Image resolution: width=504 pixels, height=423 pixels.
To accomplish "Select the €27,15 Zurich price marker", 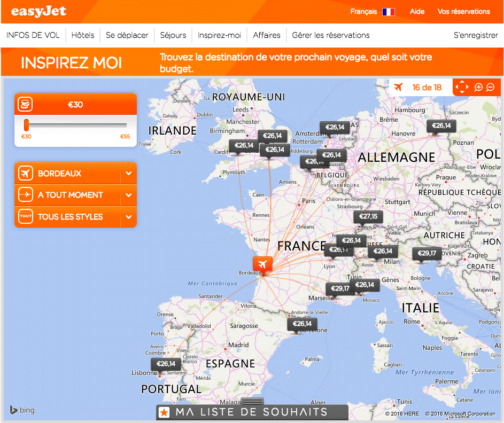I will coord(368,217).
